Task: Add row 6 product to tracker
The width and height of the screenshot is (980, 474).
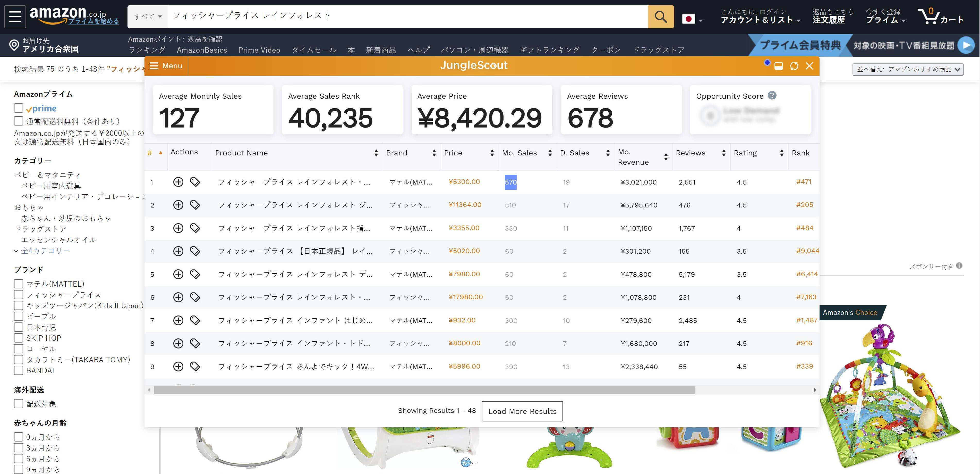Action: (x=178, y=297)
